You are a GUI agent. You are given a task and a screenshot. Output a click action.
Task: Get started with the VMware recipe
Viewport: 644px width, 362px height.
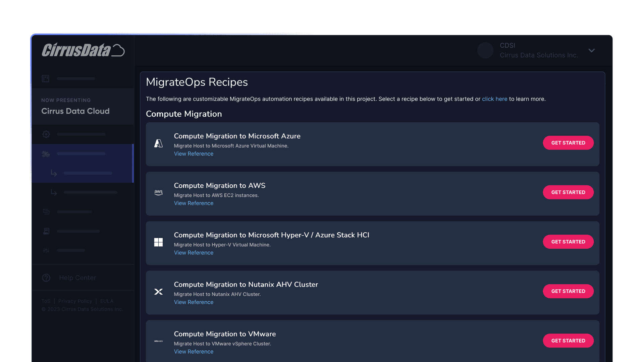568,341
